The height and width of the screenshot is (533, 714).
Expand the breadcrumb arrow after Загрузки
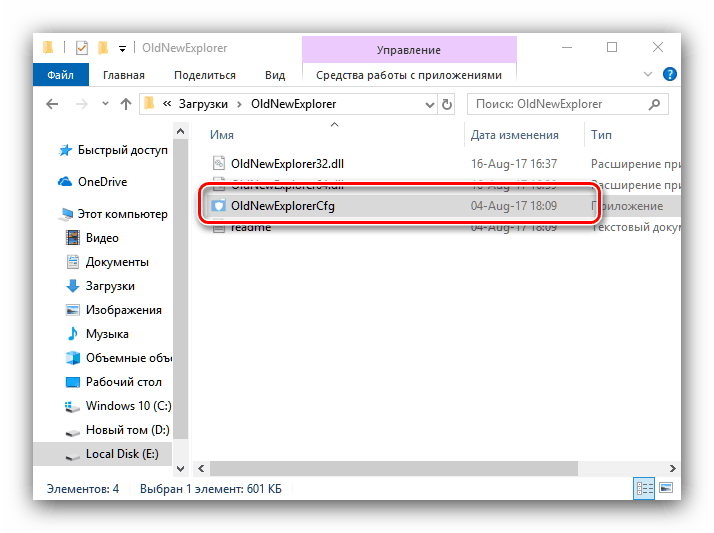tap(239, 105)
